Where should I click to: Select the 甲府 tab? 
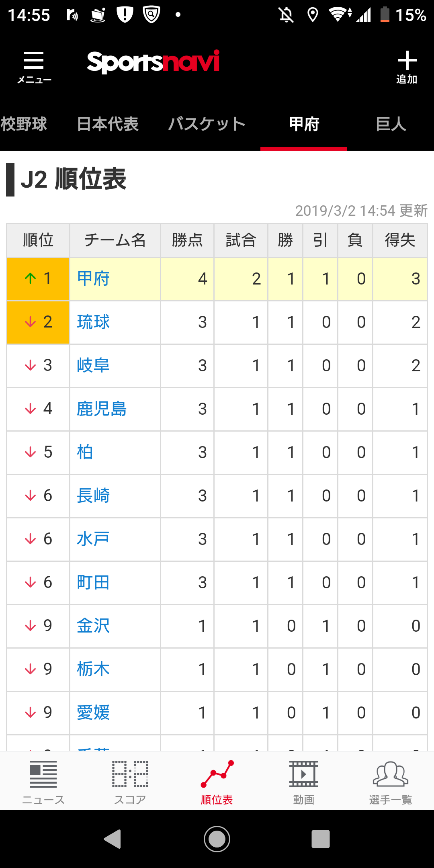[x=304, y=124]
